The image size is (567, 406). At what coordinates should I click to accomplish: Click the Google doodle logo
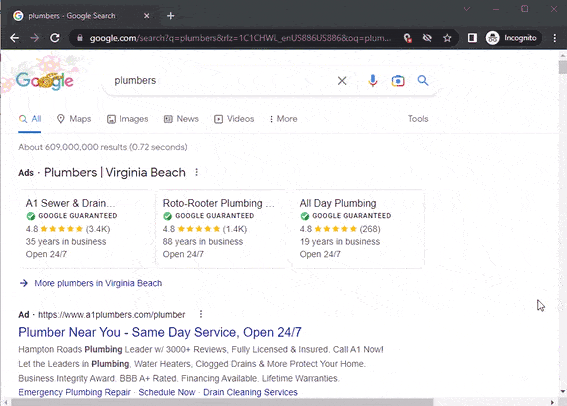point(44,80)
